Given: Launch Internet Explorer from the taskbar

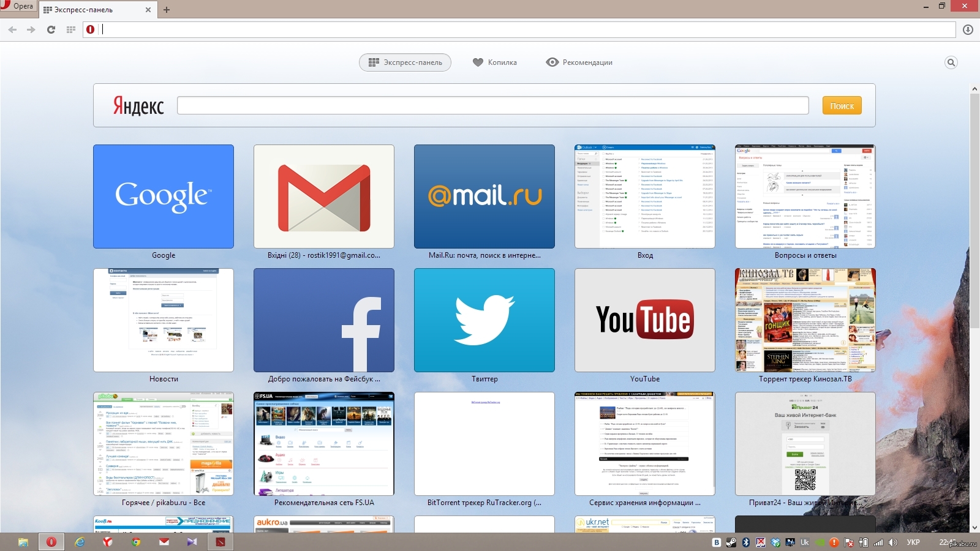Looking at the screenshot, I should pyautogui.click(x=80, y=542).
